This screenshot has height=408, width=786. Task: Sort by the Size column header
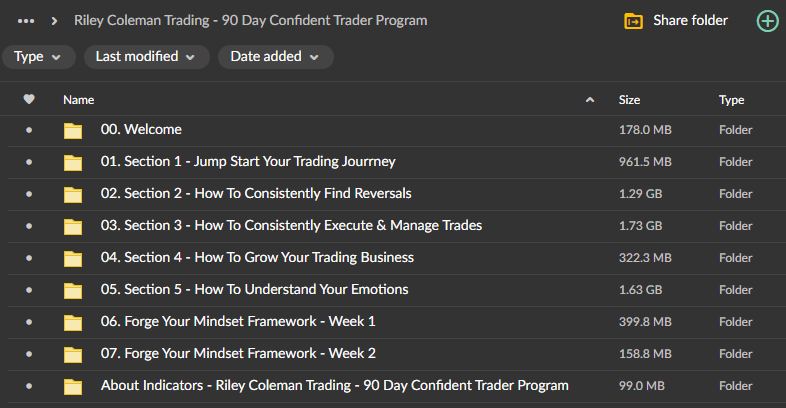[x=629, y=100]
